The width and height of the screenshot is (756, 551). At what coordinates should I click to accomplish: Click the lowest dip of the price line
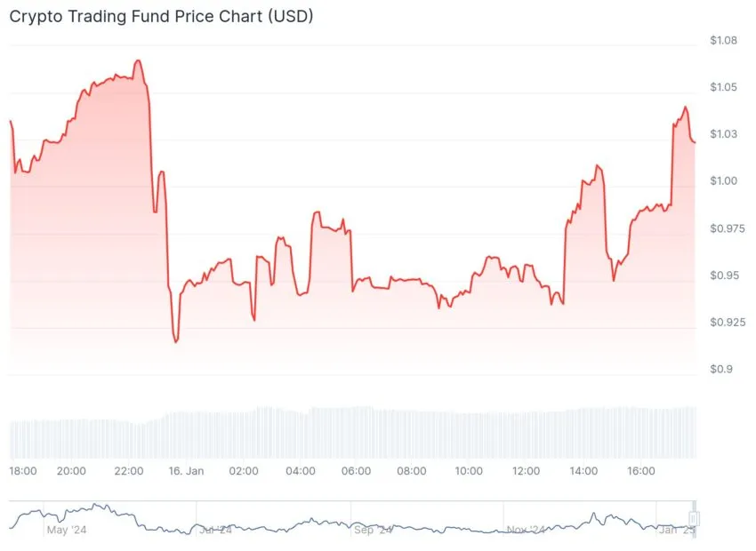(176, 341)
